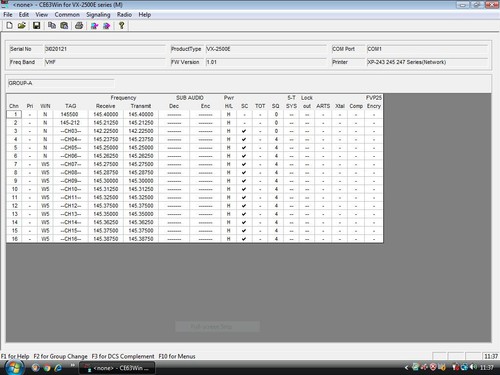Click the Serial No field value
Image resolution: width=500 pixels, height=375 pixels.
[x=105, y=49]
